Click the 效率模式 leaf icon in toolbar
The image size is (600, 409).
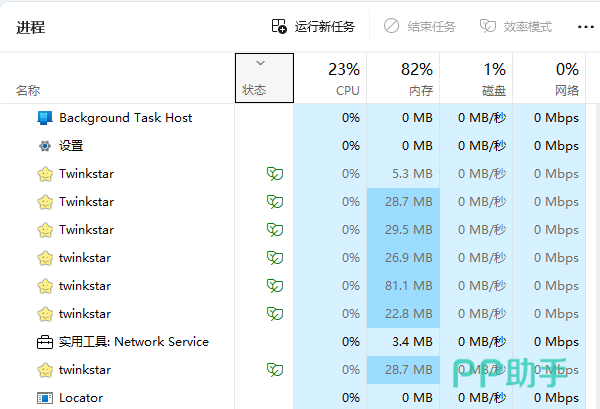(x=488, y=26)
